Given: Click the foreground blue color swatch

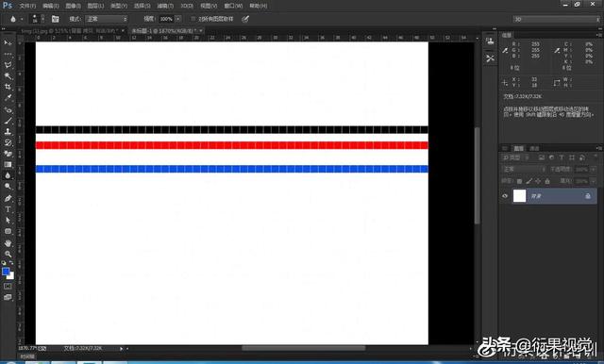Looking at the screenshot, I should tap(6, 272).
